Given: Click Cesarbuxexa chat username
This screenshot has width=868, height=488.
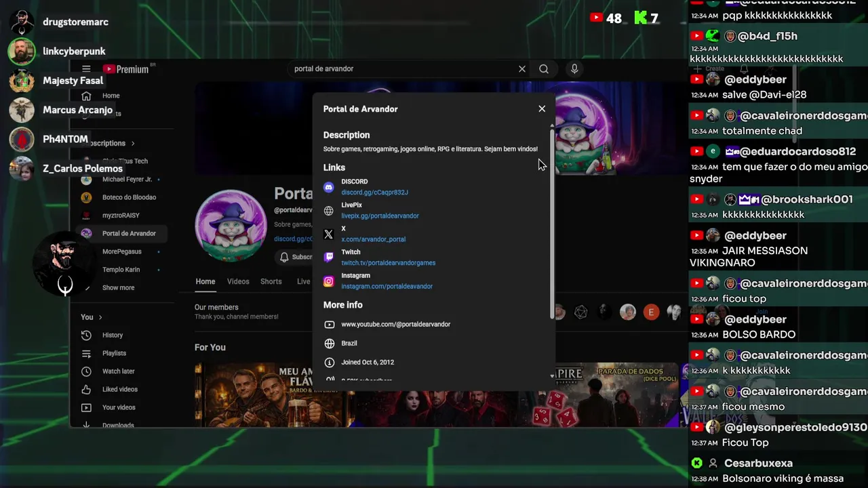Looking at the screenshot, I should pos(758,464).
